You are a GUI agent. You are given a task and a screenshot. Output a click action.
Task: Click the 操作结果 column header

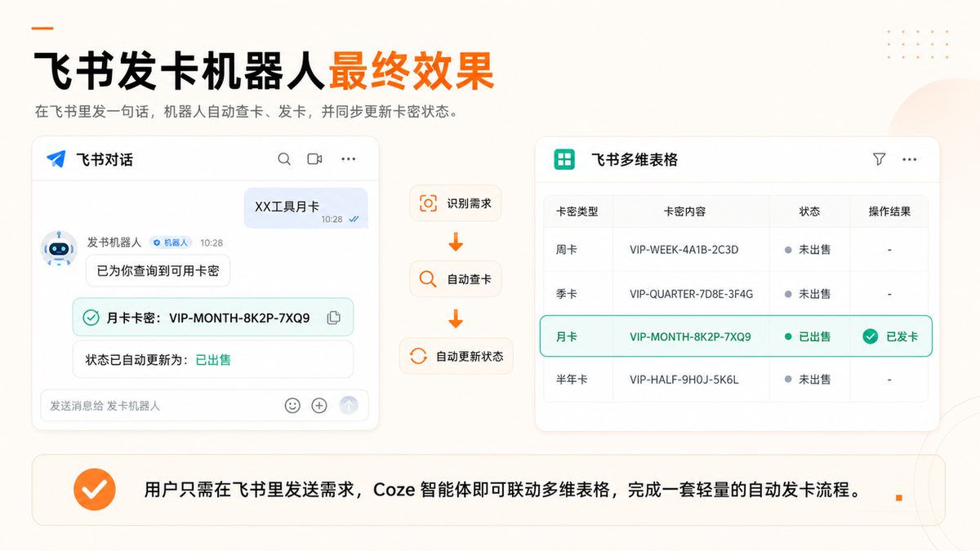[x=889, y=211]
